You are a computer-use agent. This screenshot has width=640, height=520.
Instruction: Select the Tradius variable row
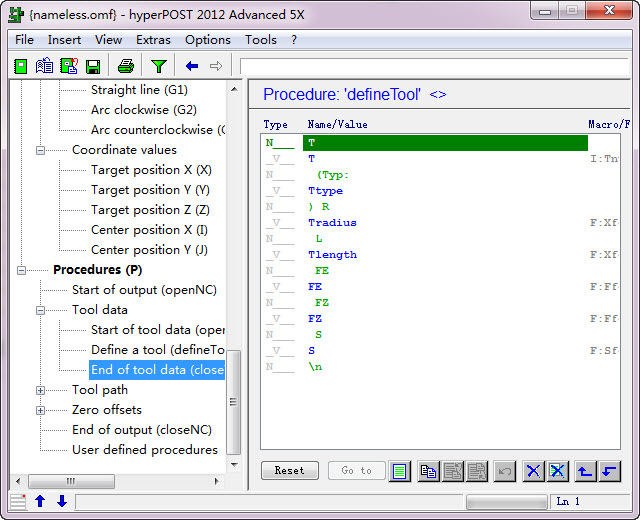pyautogui.click(x=441, y=223)
